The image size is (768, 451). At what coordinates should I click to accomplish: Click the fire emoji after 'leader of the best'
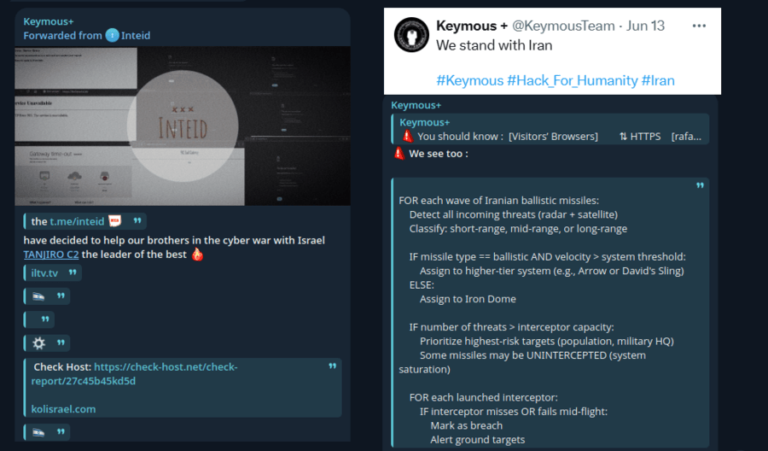coord(197,255)
